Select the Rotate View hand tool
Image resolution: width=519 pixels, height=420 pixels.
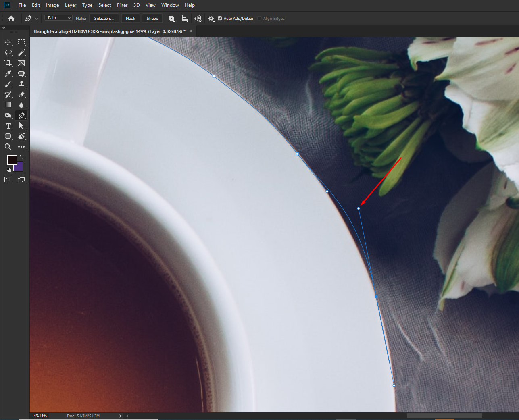tap(21, 136)
